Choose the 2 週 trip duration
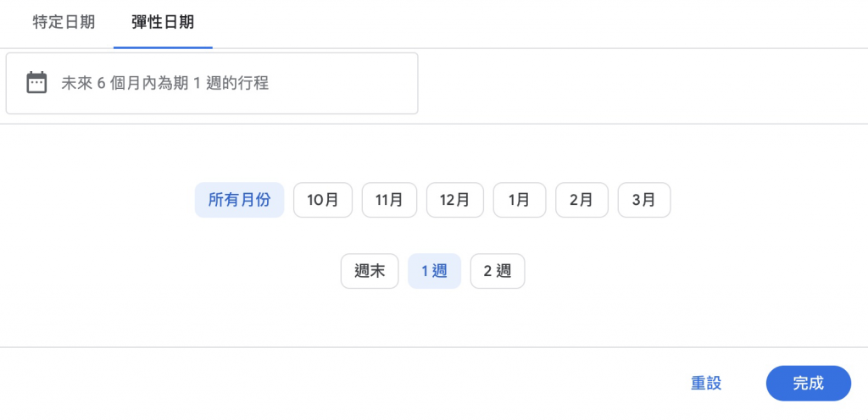 tap(498, 272)
